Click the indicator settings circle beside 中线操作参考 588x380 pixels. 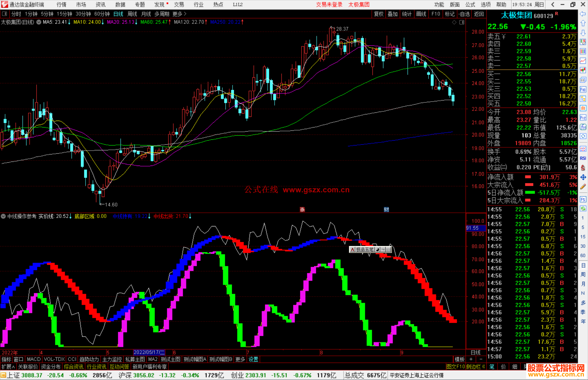pyautogui.click(x=3, y=216)
